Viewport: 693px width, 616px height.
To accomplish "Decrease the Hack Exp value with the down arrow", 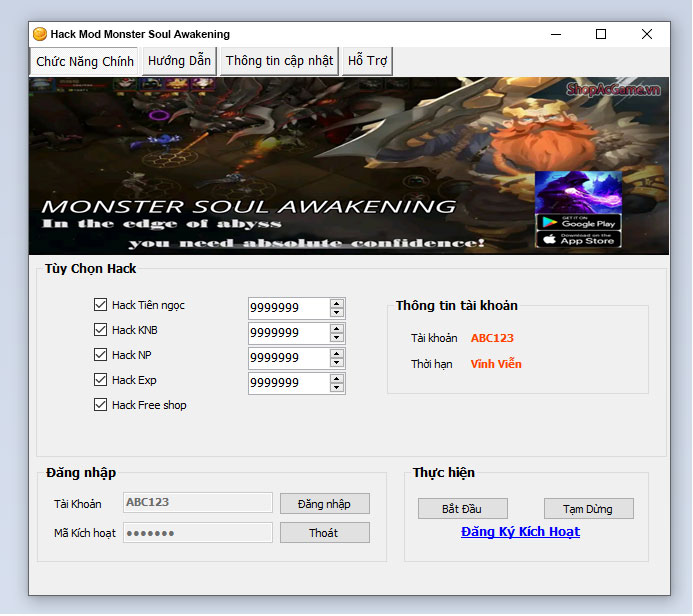I will coord(337,388).
